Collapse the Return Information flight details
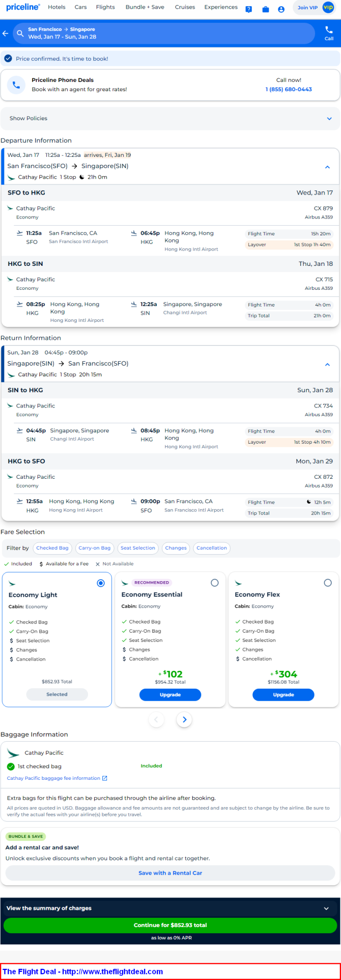This screenshot has width=341, height=980. [x=327, y=365]
